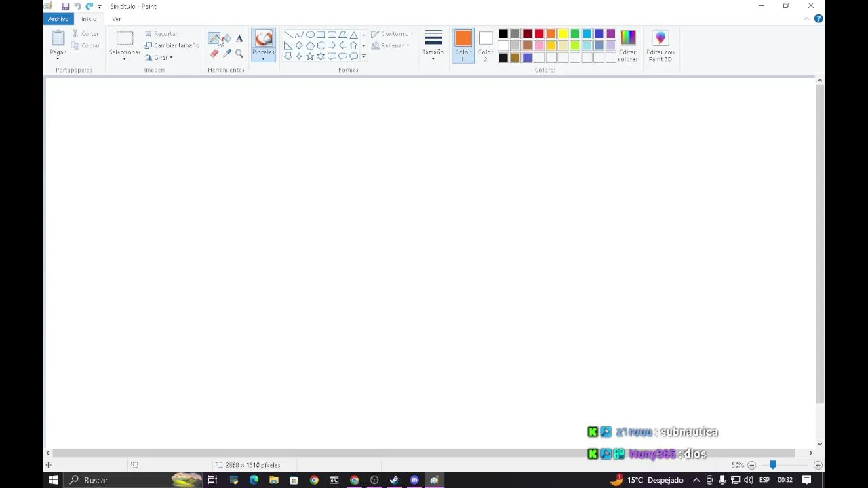This screenshot has width=868, height=488.
Task: Click the white drawing canvas
Action: tap(430, 262)
